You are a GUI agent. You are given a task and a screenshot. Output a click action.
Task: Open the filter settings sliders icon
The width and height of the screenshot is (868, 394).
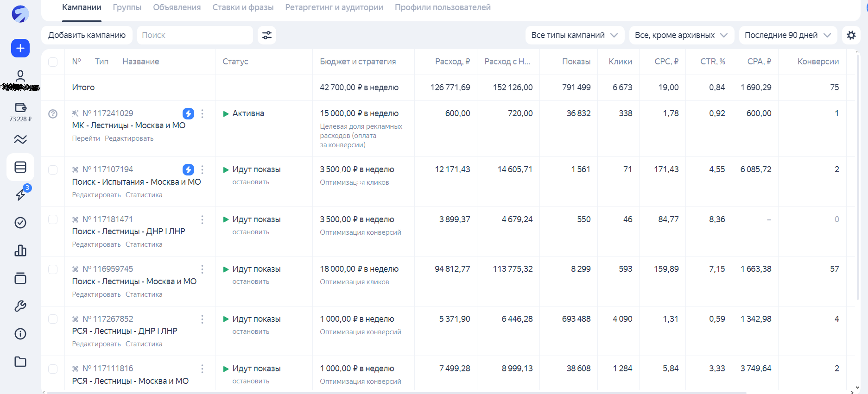(267, 35)
